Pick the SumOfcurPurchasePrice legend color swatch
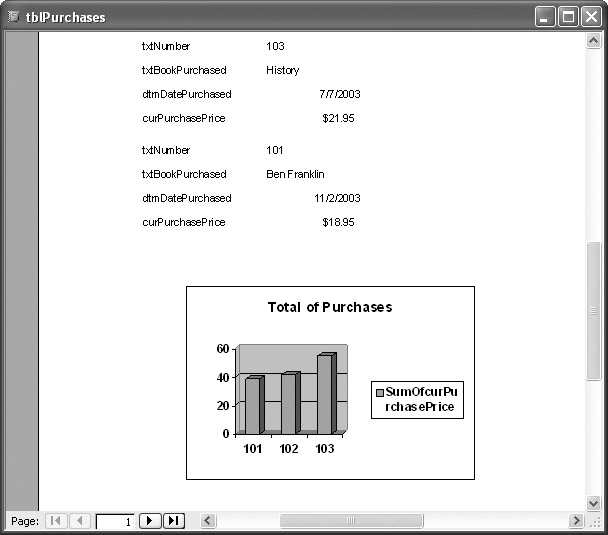Image resolution: width=608 pixels, height=535 pixels. coord(379,393)
